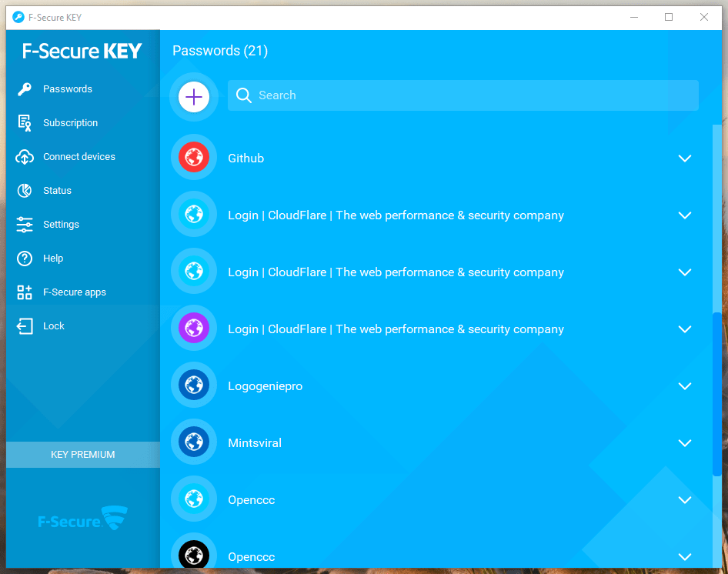
Task: Select the Passwords key icon in sidebar
Action: pos(25,88)
